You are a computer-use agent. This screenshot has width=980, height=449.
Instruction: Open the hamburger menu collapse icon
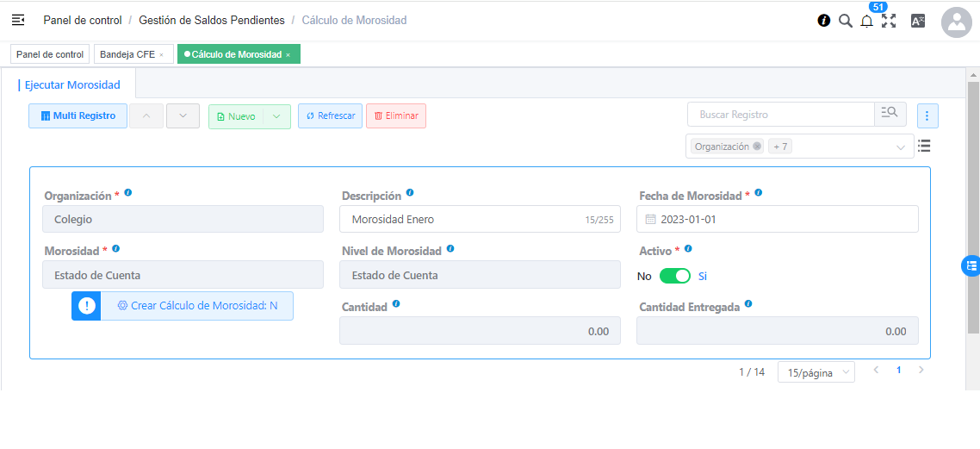tap(18, 20)
